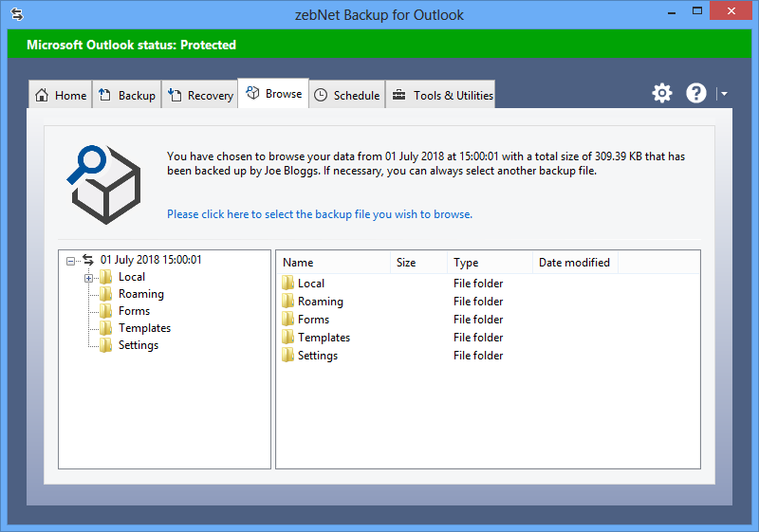This screenshot has height=532, width=759.
Task: Select the Roaming row name in the file list
Action: click(x=321, y=302)
